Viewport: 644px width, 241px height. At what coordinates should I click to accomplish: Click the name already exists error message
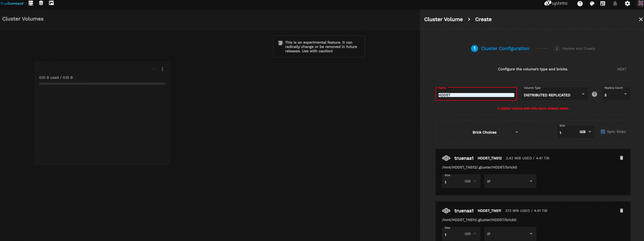tap(533, 108)
